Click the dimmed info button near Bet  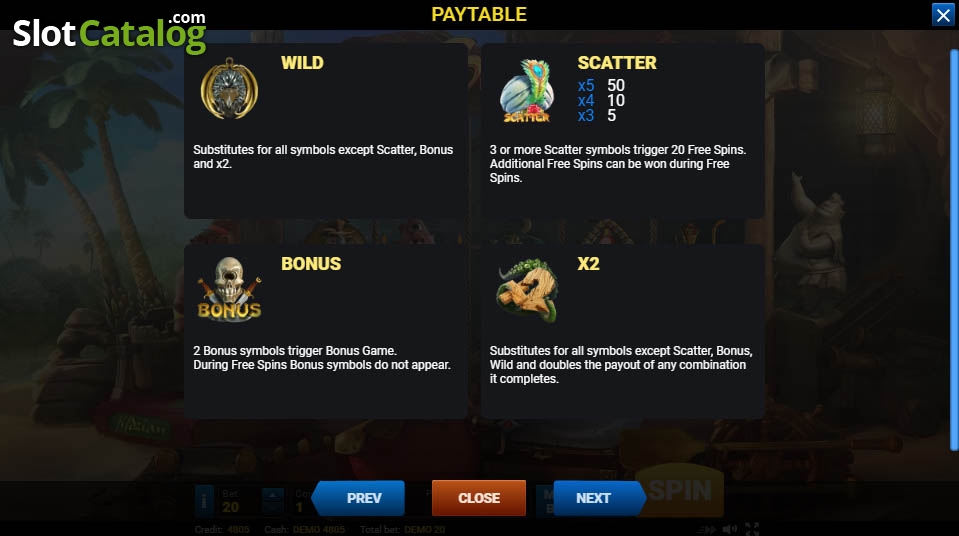tap(204, 501)
